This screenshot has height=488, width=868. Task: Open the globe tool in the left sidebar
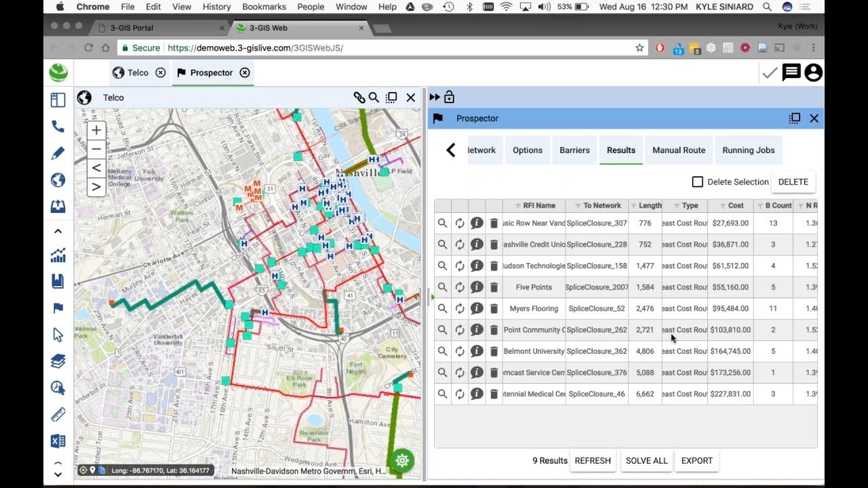coord(58,180)
